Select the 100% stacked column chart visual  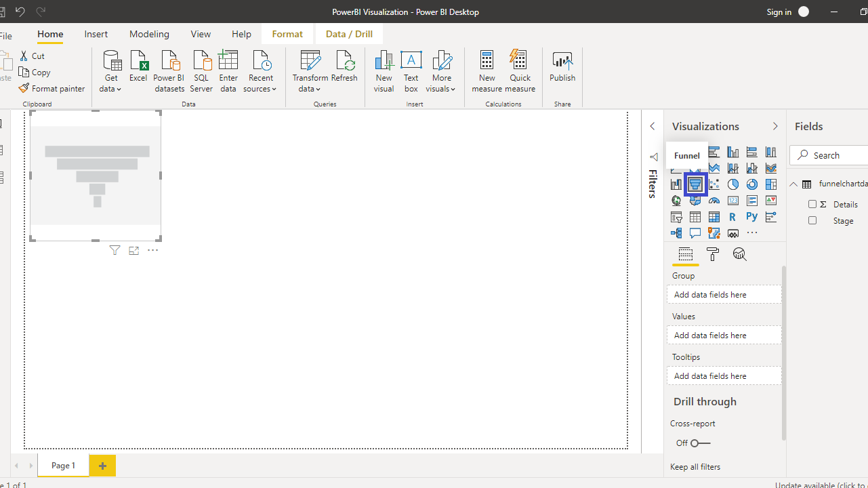click(771, 152)
